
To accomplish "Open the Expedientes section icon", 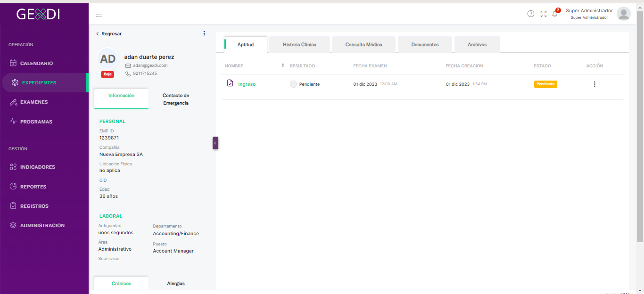I will pos(15,83).
